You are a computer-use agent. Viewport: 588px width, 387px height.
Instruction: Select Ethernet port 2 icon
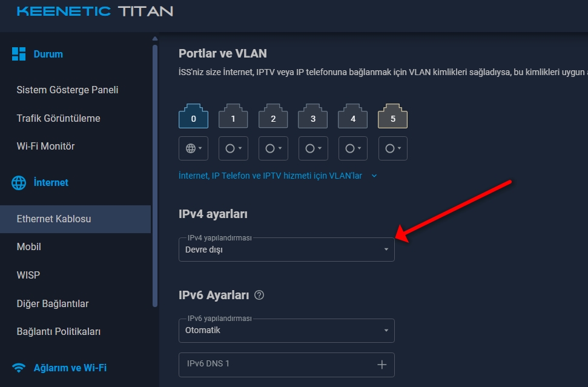coord(273,116)
